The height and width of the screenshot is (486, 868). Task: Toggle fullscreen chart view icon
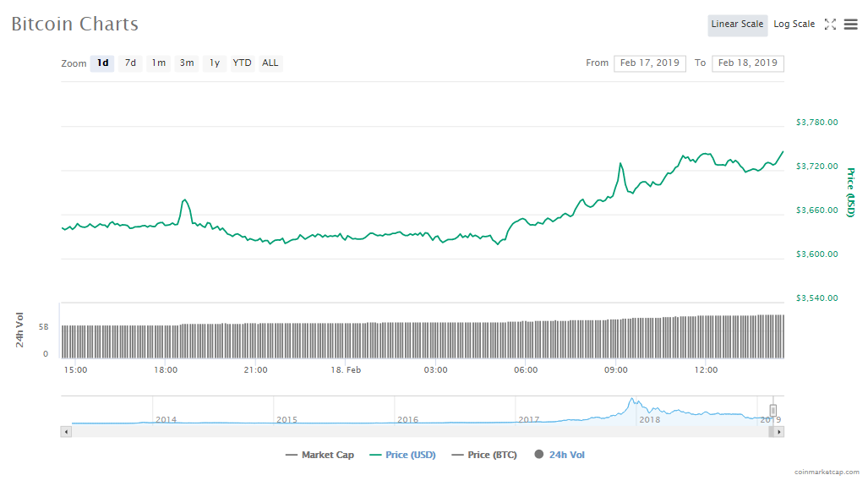[830, 25]
